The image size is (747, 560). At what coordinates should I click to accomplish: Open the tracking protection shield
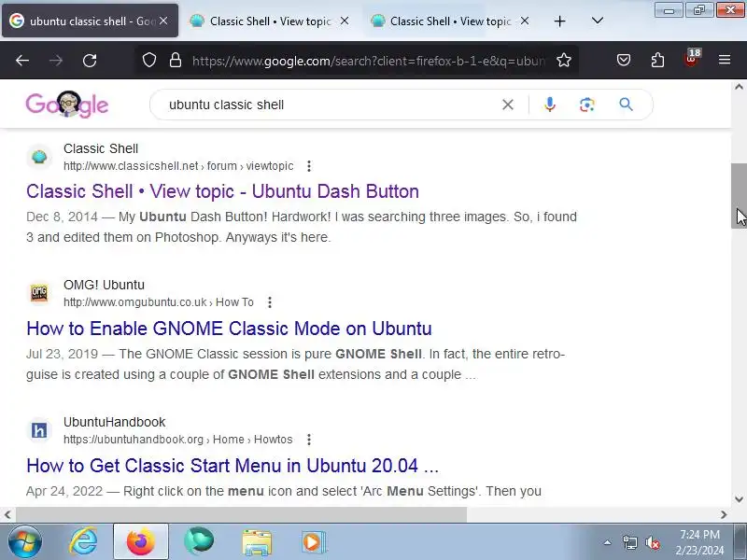tap(149, 61)
